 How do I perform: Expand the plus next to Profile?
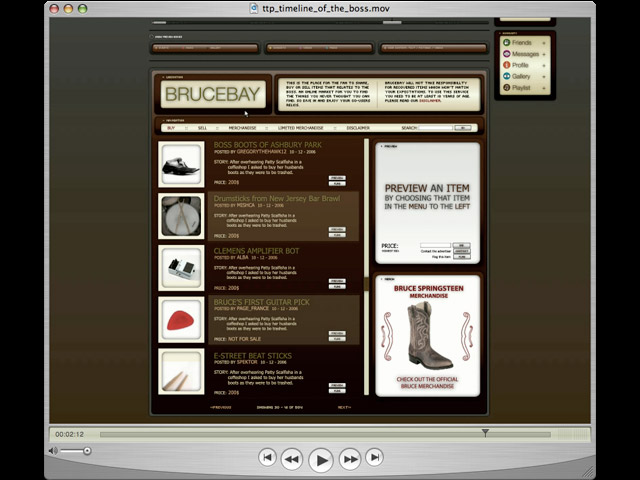(x=544, y=65)
